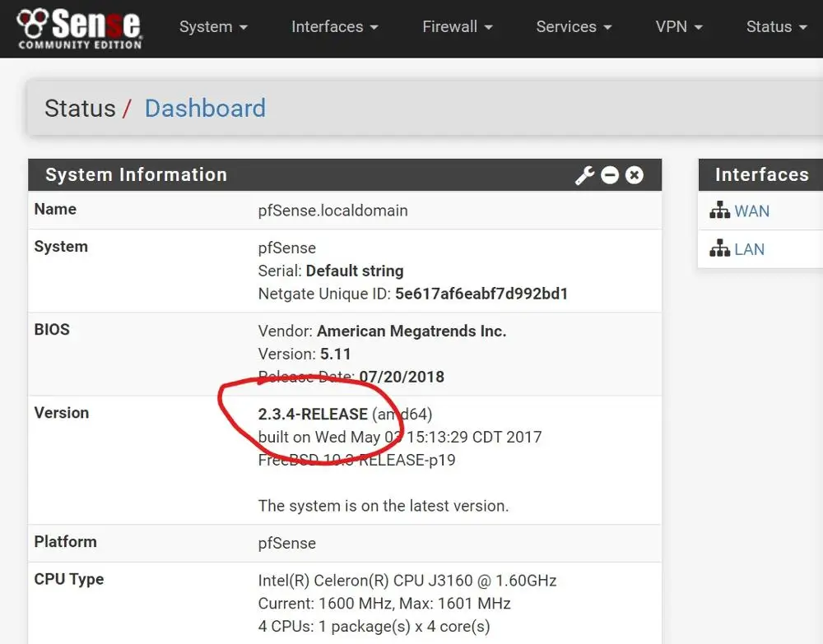Screen dimensions: 823x644
Task: Select the pfSense.localdomain hostname text
Action: pyautogui.click(x=332, y=211)
